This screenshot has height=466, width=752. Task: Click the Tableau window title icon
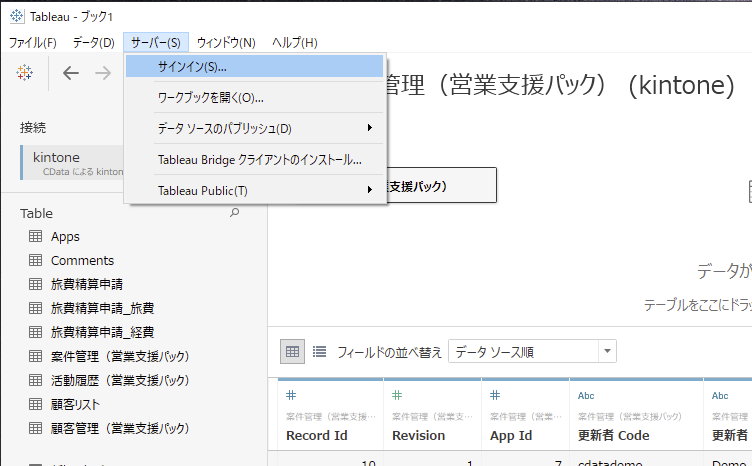(x=17, y=16)
